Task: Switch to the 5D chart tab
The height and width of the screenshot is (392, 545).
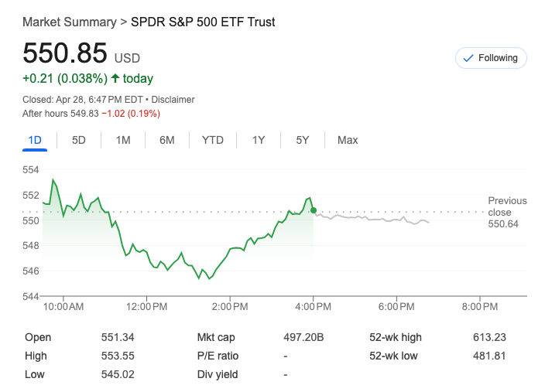Action: click(x=79, y=140)
